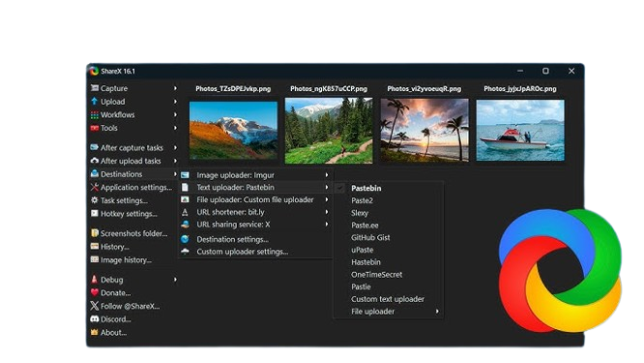Click the History icon
This screenshot has height=363, width=644.
tap(95, 246)
